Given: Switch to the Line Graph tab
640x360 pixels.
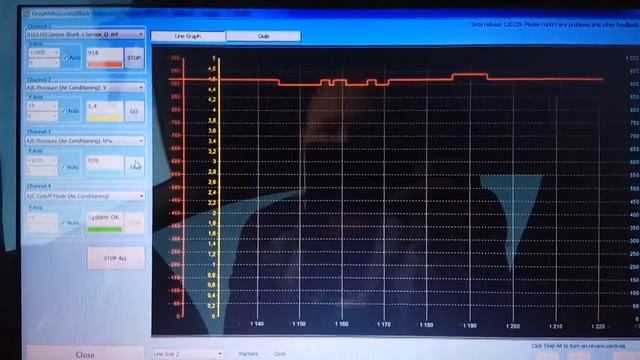Looking at the screenshot, I should (188, 36).
